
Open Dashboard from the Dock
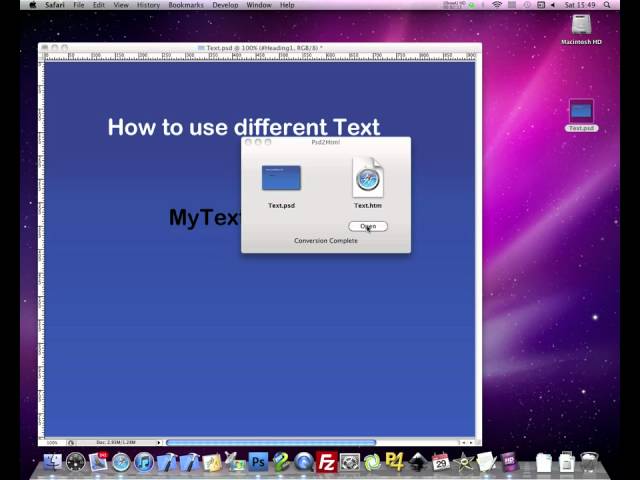(x=76, y=462)
